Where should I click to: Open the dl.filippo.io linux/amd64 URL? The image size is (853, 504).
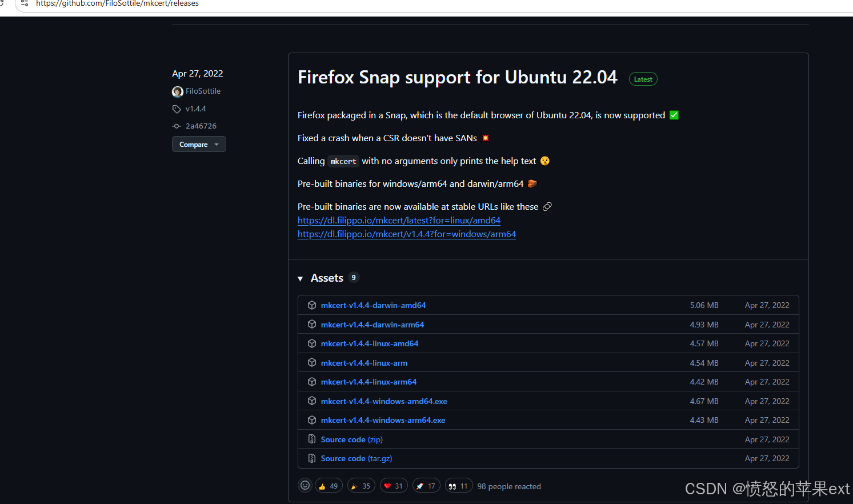tap(399, 220)
